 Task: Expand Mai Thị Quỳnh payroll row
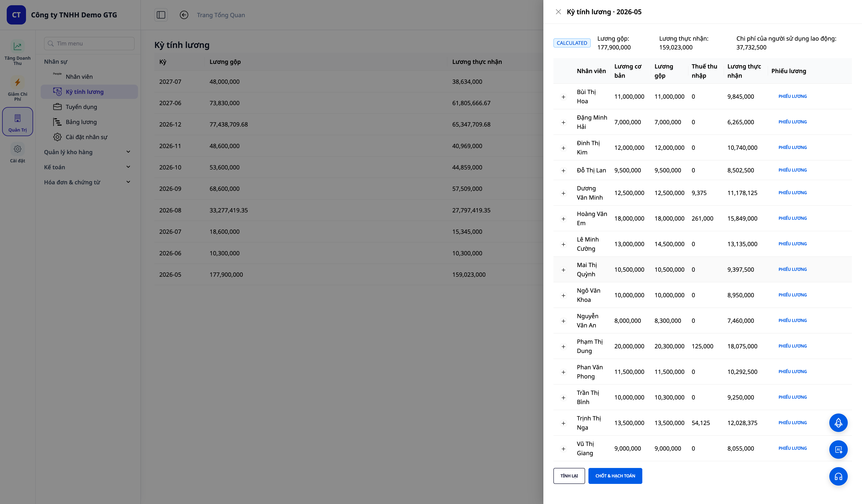click(x=563, y=270)
